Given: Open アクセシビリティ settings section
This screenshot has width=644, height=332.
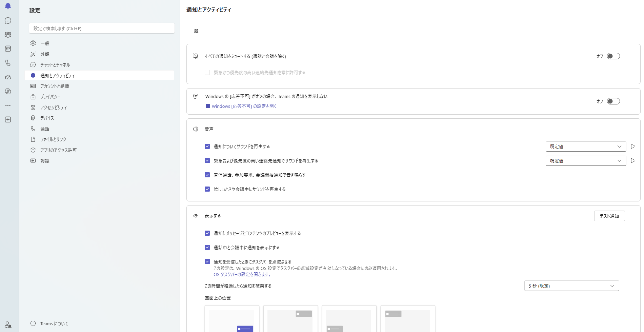Looking at the screenshot, I should click(x=99, y=108).
